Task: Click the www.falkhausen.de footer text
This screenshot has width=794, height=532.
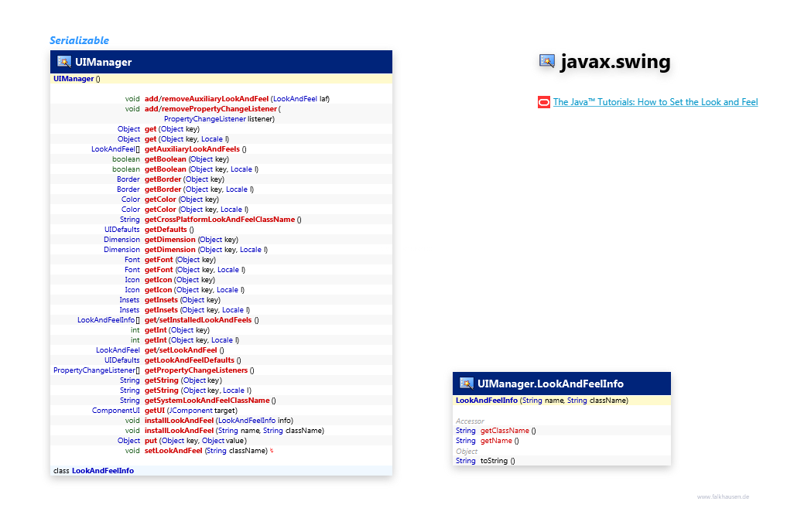Action: coord(723,496)
